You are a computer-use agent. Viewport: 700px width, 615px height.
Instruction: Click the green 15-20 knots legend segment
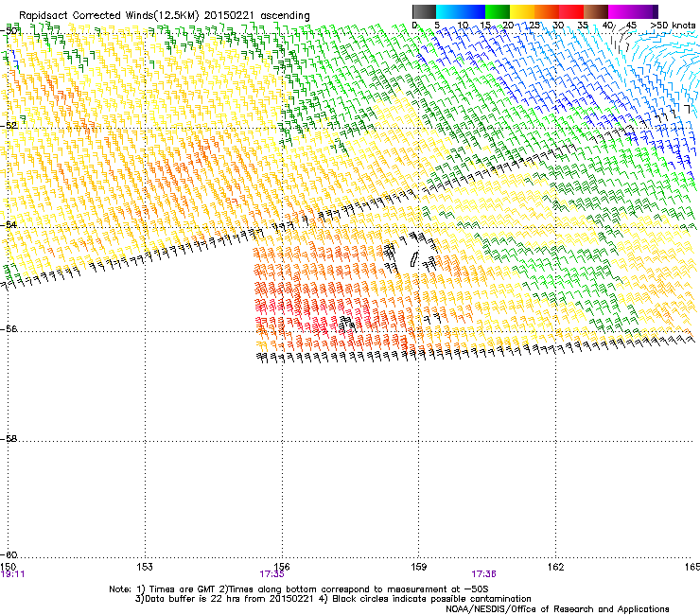[x=498, y=11]
